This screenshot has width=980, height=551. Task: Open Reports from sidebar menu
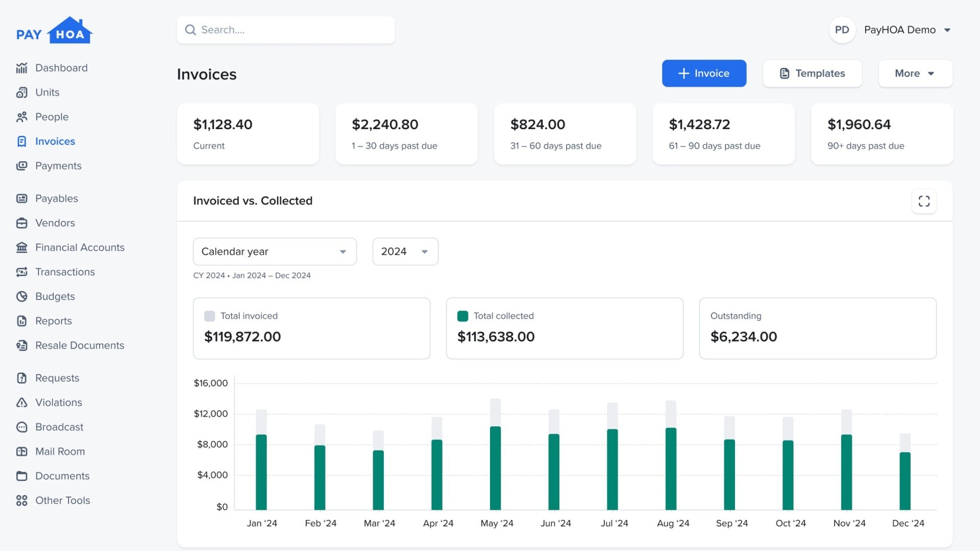click(53, 321)
